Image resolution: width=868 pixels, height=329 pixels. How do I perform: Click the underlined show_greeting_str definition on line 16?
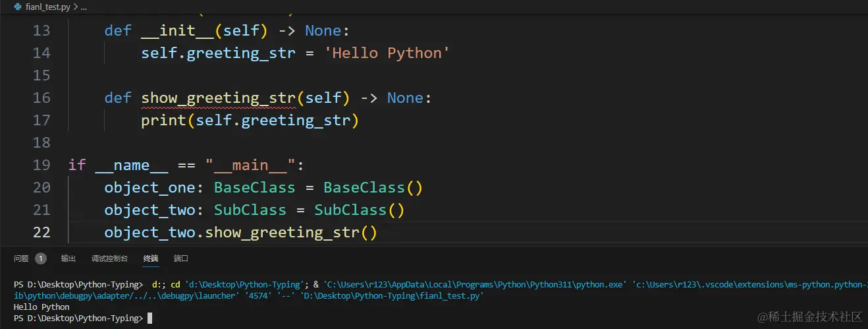pos(218,98)
